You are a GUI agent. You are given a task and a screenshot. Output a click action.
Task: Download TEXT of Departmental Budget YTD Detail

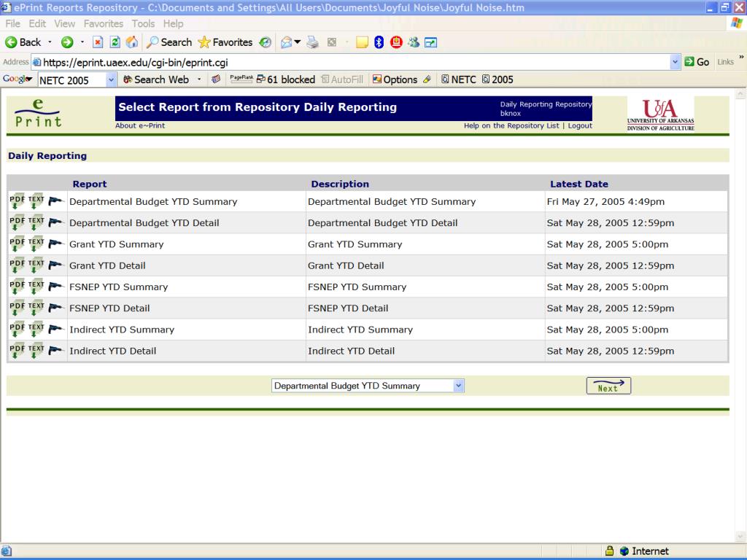[x=36, y=223]
